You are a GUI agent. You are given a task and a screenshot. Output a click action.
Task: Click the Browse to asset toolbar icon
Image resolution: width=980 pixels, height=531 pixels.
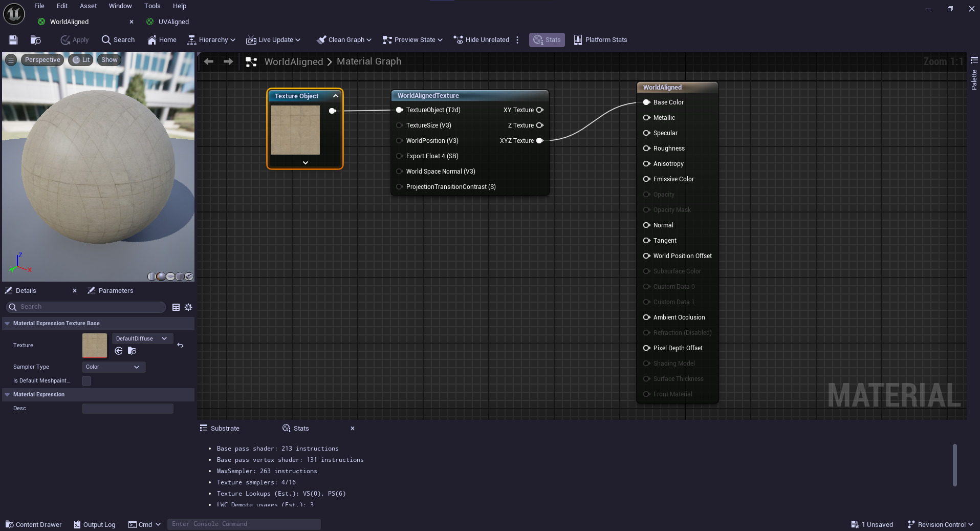click(35, 39)
